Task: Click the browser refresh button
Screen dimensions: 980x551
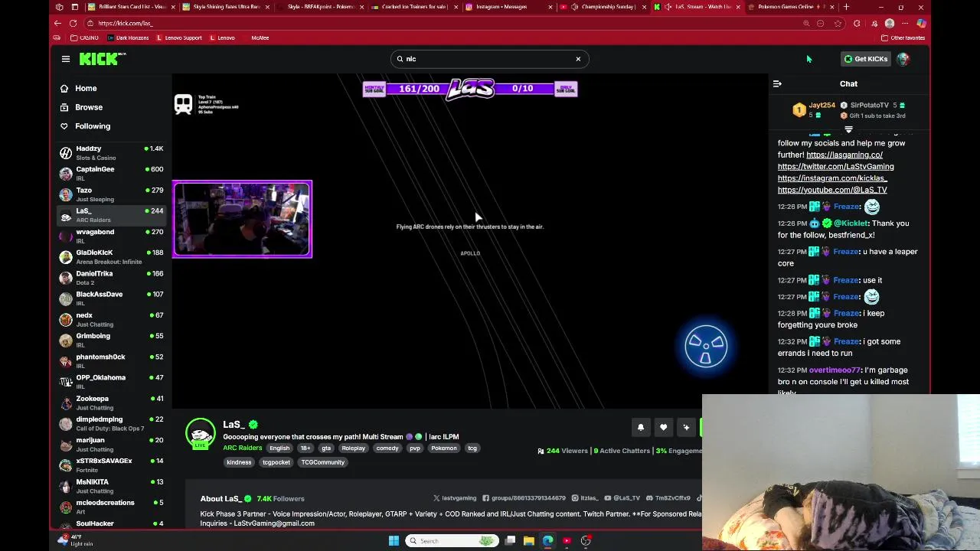Action: [x=73, y=23]
